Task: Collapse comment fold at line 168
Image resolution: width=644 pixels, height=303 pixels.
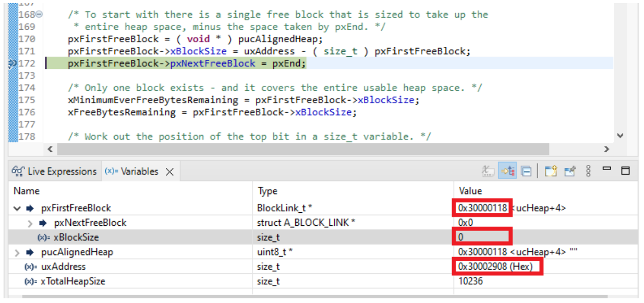Action: tap(40, 14)
